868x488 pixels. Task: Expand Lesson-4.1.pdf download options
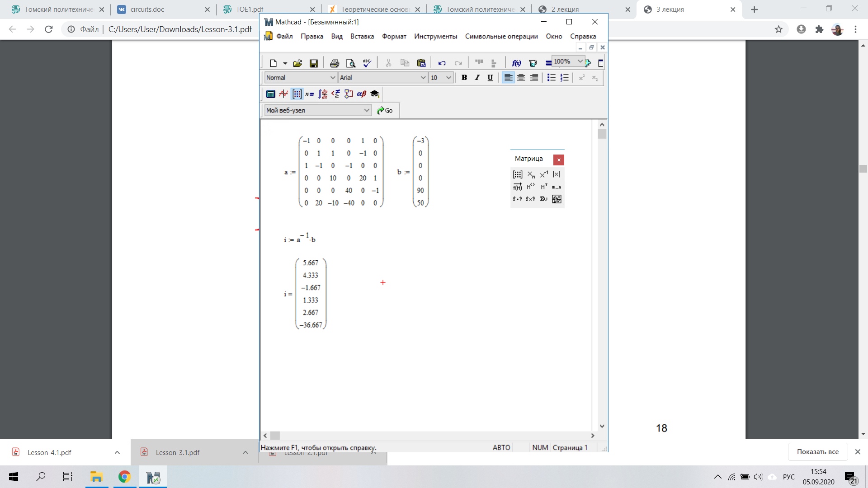117,452
